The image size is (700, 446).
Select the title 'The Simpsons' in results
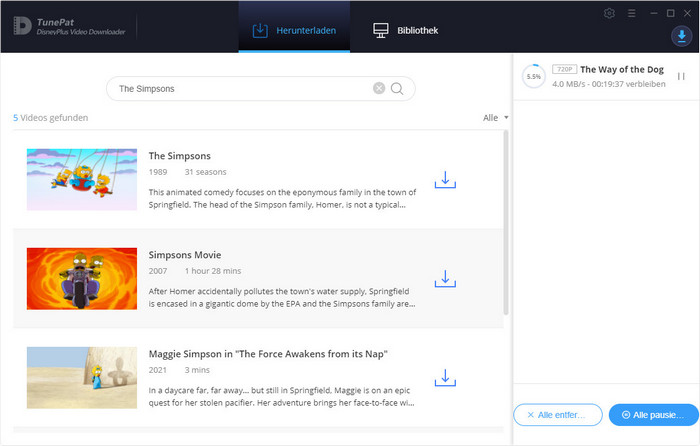[x=179, y=156]
